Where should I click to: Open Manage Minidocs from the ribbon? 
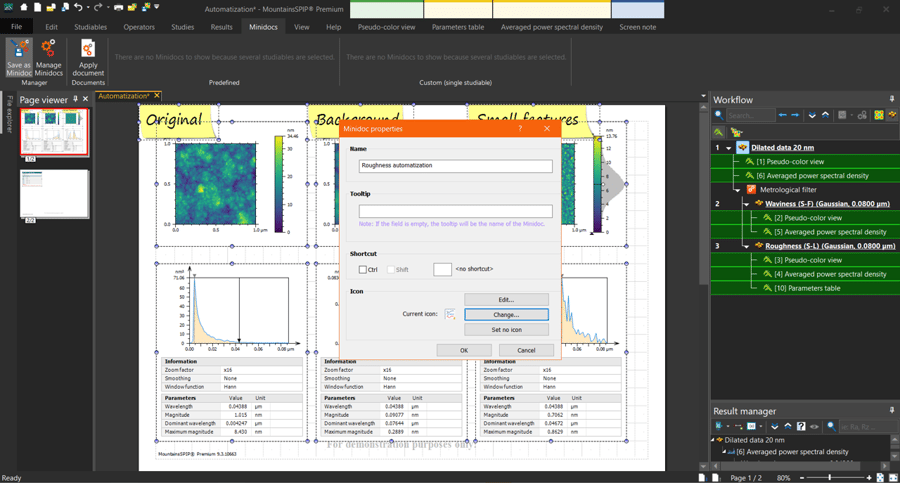(48, 57)
